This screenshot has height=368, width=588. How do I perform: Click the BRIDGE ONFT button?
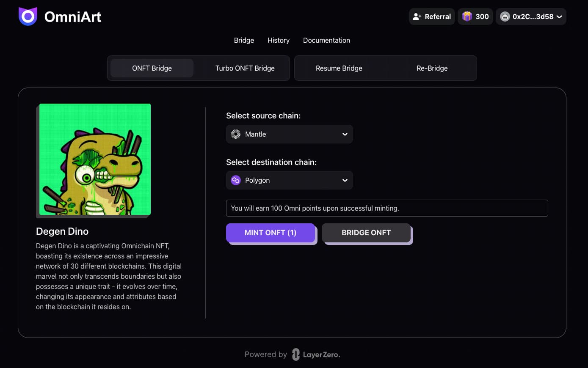pos(366,233)
